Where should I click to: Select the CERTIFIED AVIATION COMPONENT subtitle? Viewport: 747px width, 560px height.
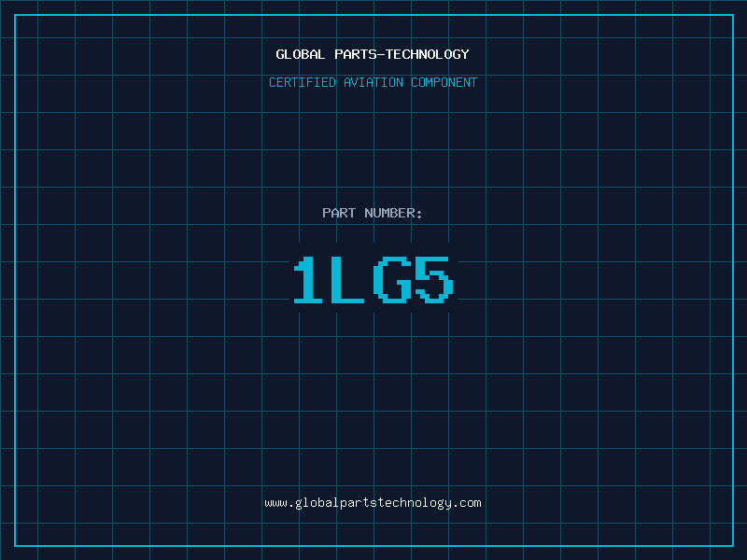click(373, 82)
